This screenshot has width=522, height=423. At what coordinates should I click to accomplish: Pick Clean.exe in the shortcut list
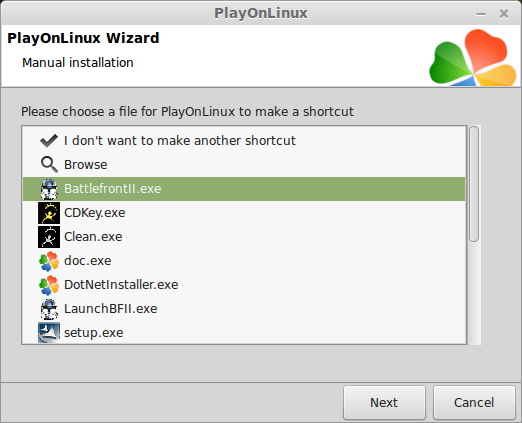click(x=244, y=237)
